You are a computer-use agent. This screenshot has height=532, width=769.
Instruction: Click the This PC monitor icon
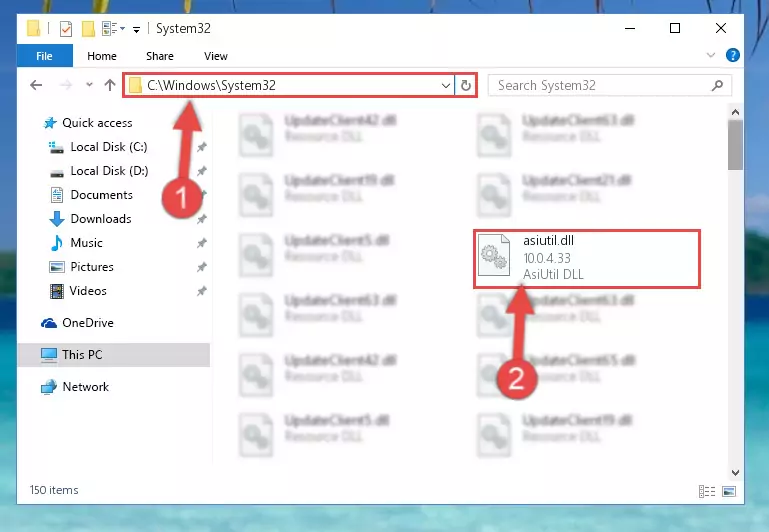click(x=49, y=355)
